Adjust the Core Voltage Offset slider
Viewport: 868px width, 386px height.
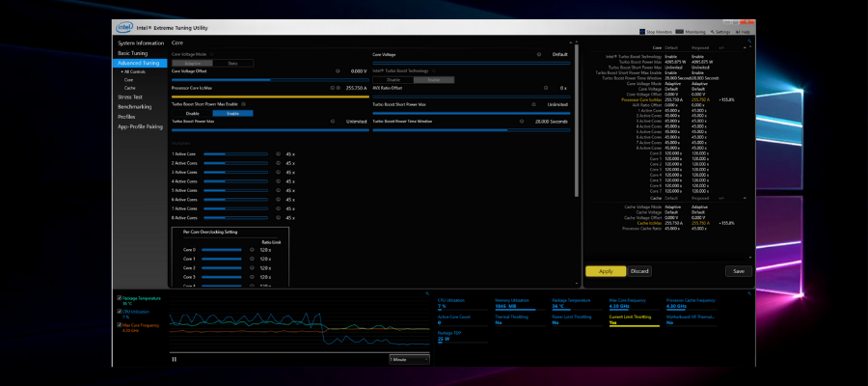270,80
